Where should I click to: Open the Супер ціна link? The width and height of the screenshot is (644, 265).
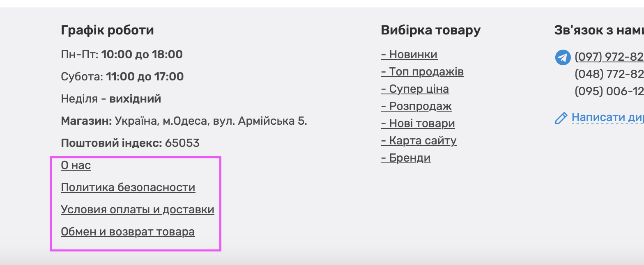[415, 89]
